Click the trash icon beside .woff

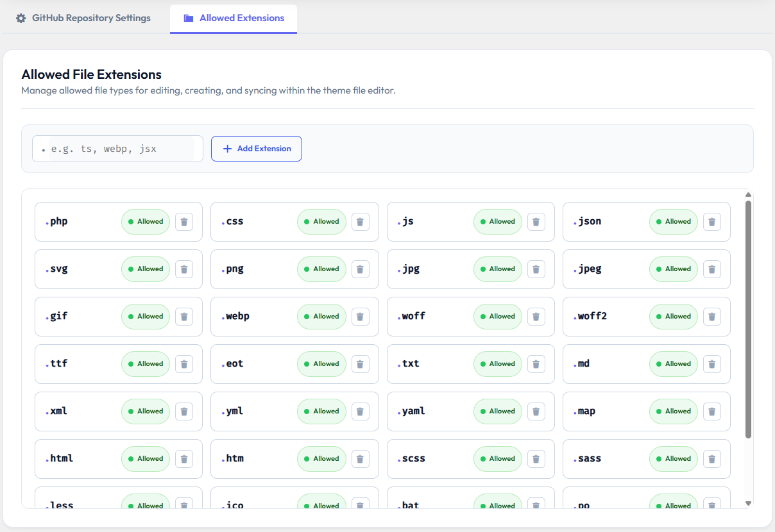point(536,317)
